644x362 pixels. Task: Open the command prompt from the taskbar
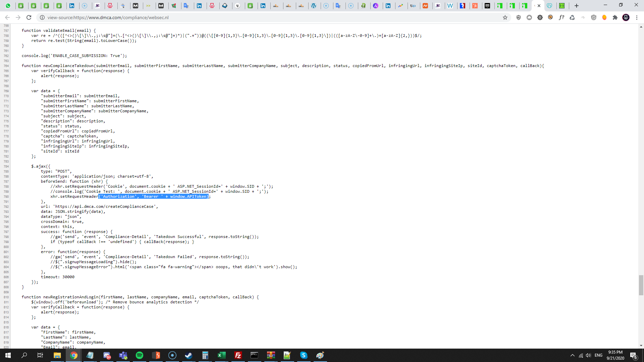coord(254,355)
